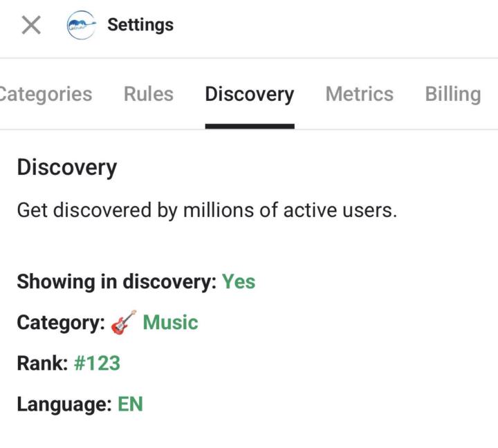Tap the 'Showing in discovery:' label
The height and width of the screenshot is (448, 498).
tap(117, 282)
